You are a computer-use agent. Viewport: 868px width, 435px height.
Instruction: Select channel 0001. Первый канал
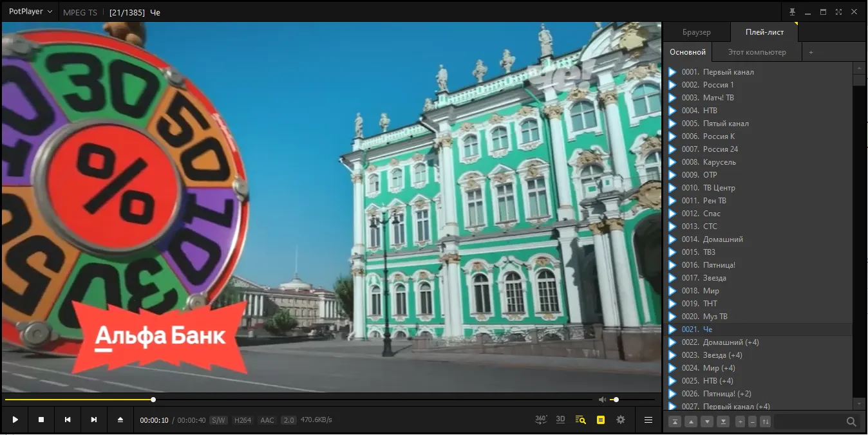pyautogui.click(x=757, y=72)
